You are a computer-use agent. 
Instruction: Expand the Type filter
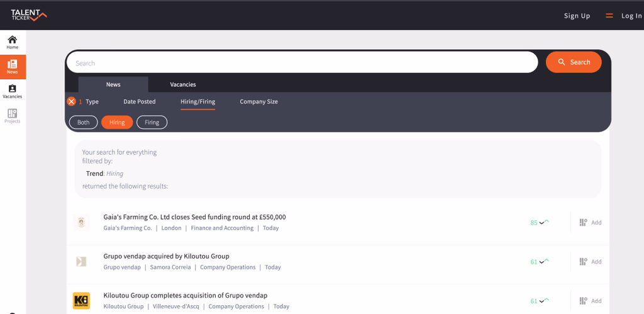point(92,101)
